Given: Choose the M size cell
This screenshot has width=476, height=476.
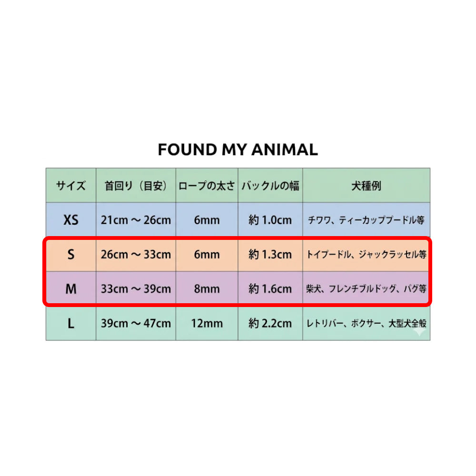Looking at the screenshot, I should coord(71,288).
